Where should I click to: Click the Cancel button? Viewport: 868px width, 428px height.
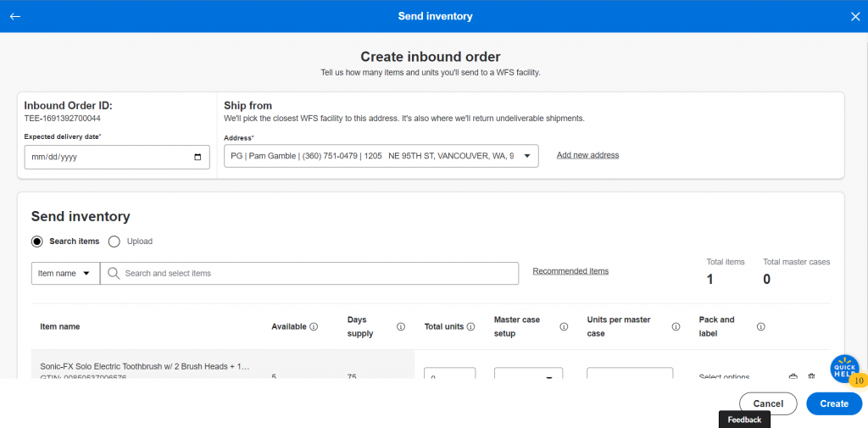coord(768,403)
